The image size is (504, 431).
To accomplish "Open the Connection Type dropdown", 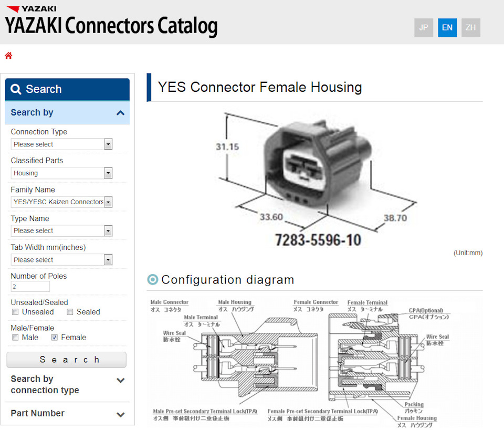I will (61, 144).
